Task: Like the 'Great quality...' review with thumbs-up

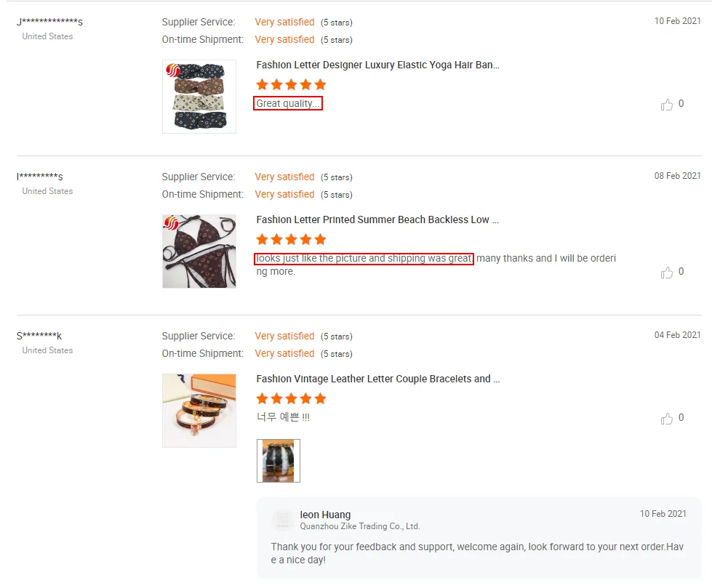Action: click(667, 105)
